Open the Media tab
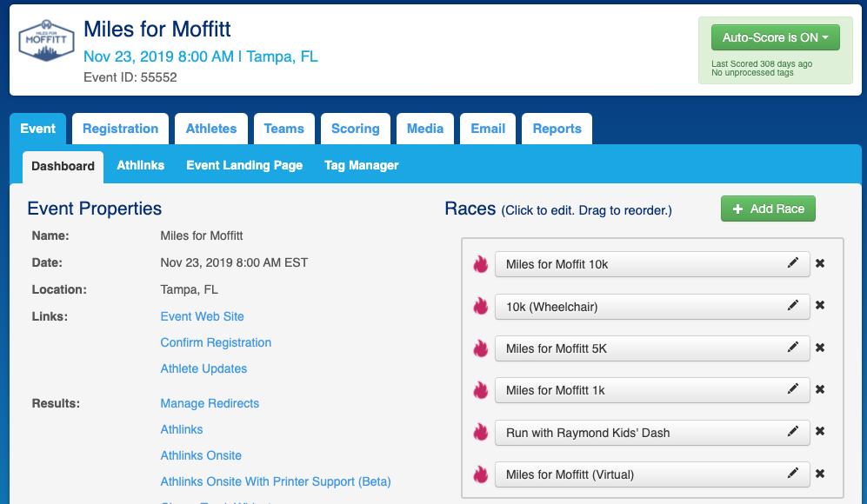 425,129
